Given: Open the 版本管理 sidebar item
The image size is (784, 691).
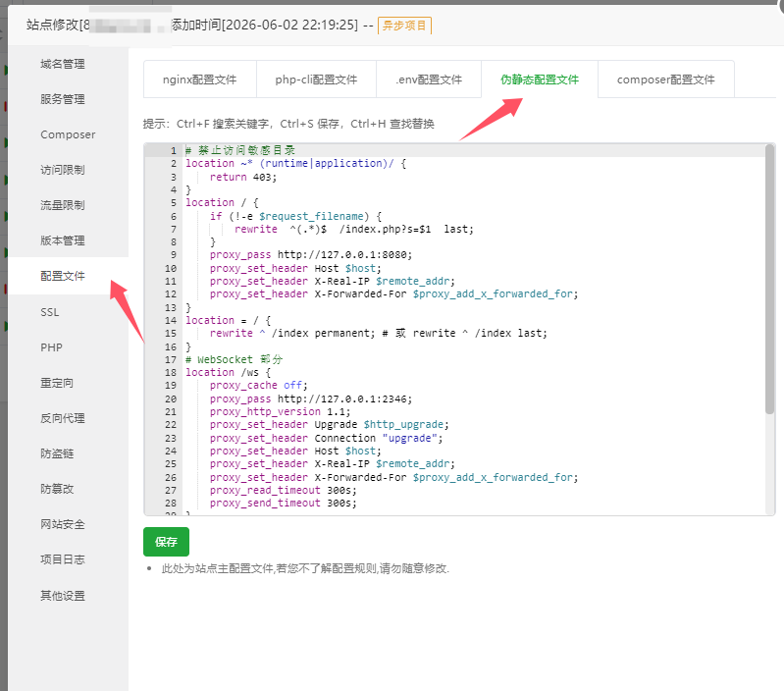Looking at the screenshot, I should coord(63,241).
